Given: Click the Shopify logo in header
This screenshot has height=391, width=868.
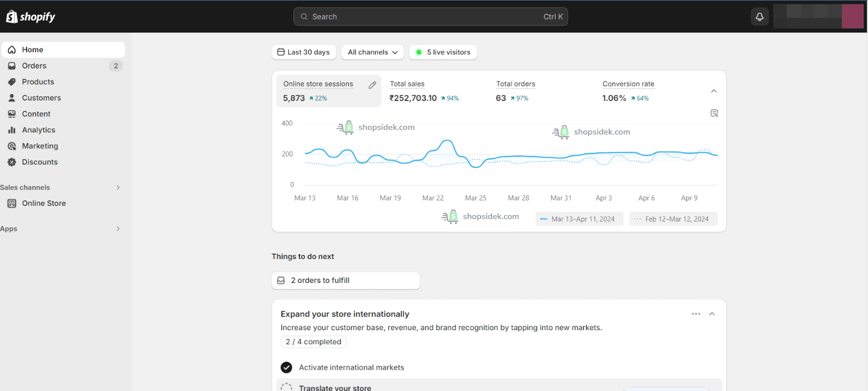Looking at the screenshot, I should 31,17.
